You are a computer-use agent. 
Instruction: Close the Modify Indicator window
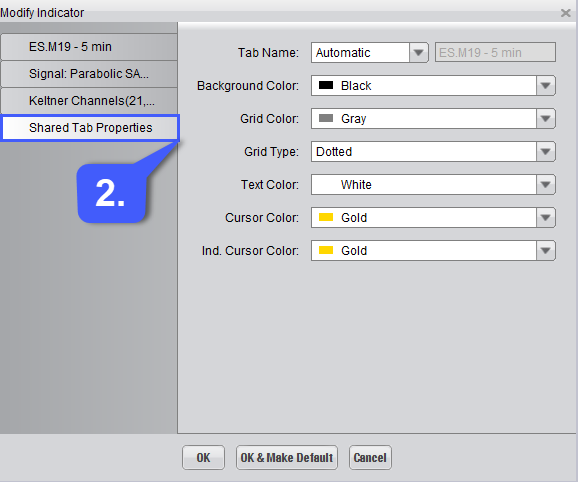(565, 13)
